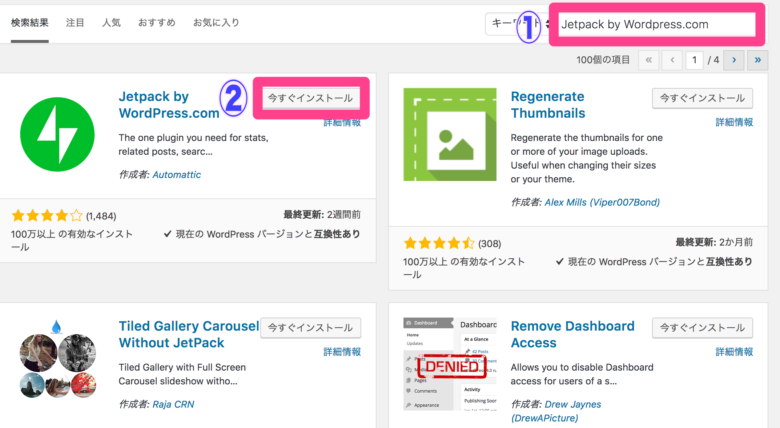Open the 検索結果 tab
780x428 pixels.
pos(30,23)
